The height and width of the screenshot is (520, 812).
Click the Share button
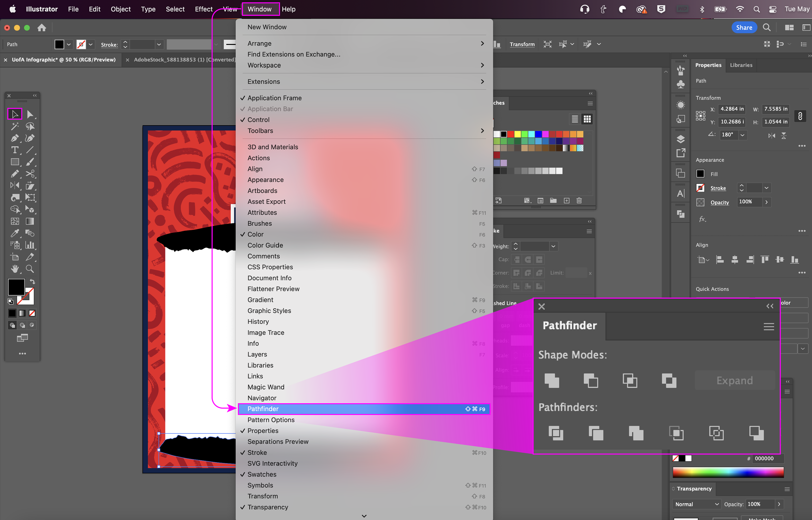click(744, 28)
